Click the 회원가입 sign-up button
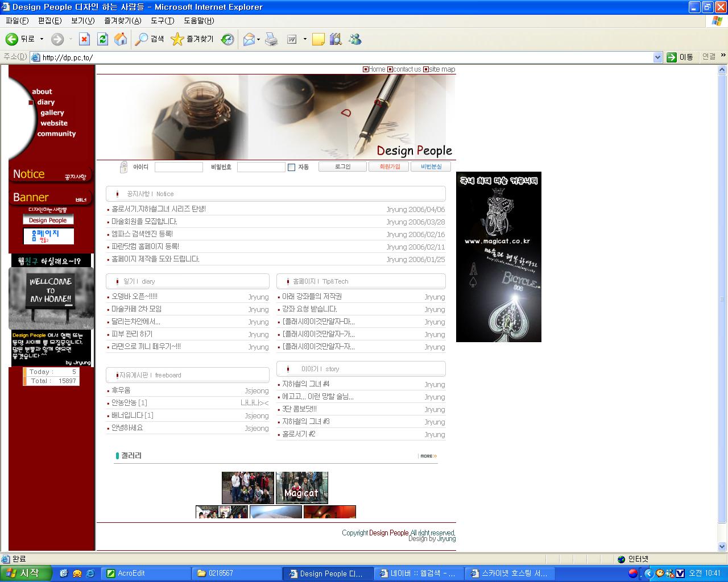728x582 pixels. (390, 167)
